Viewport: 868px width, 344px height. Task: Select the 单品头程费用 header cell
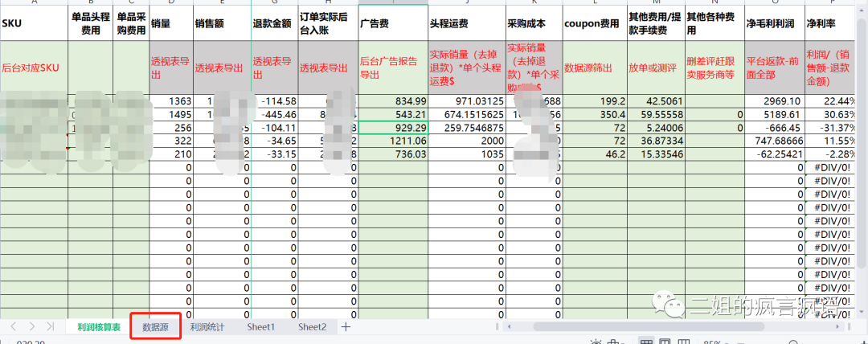coord(91,23)
